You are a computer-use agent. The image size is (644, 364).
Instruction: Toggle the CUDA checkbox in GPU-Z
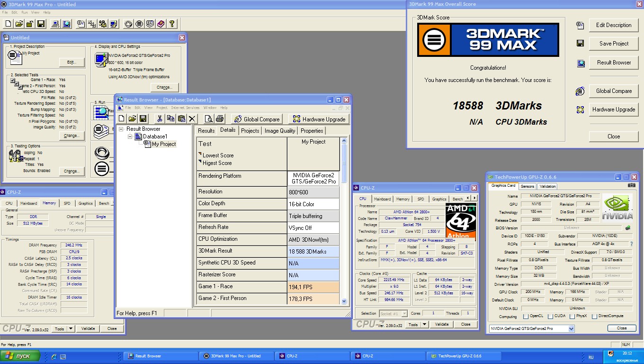550,316
